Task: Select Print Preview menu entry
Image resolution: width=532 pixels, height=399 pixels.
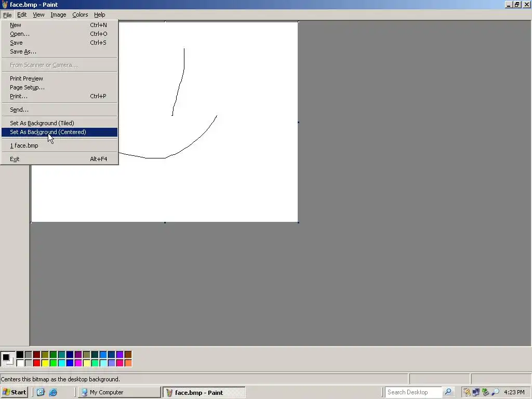Action: click(x=59, y=78)
